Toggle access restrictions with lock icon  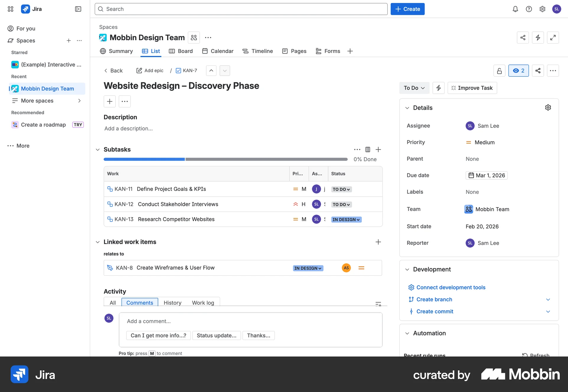pos(499,70)
